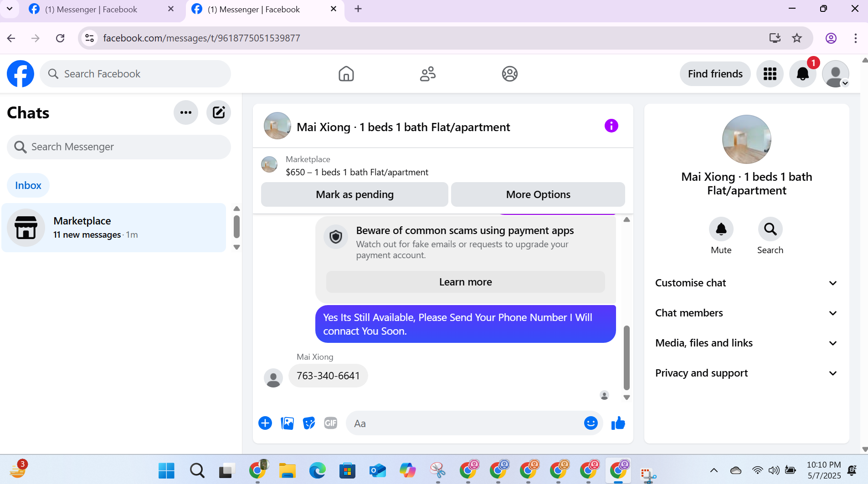Show hidden system tray icons chevron

tap(714, 470)
